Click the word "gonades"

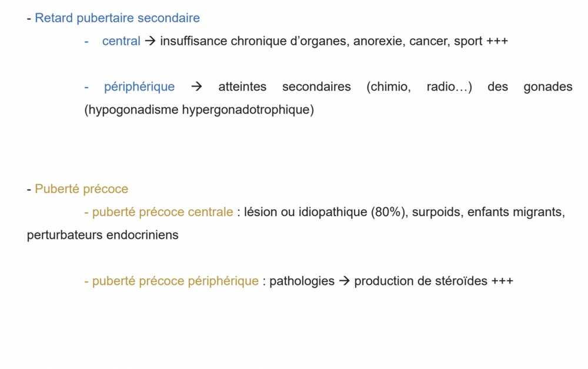coord(548,87)
